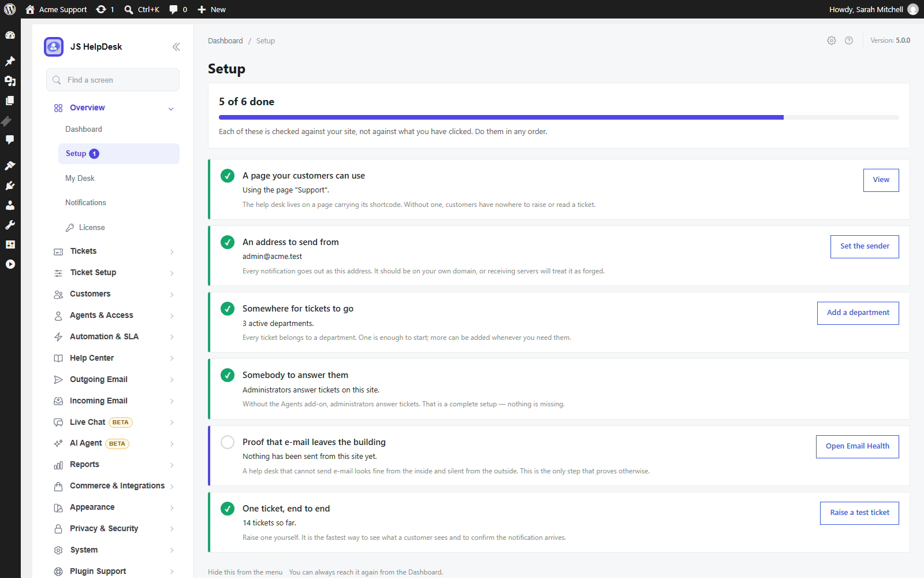Open Settings sliders icon in admin sidebar
Screen dimensions: 924x578
click(x=10, y=244)
